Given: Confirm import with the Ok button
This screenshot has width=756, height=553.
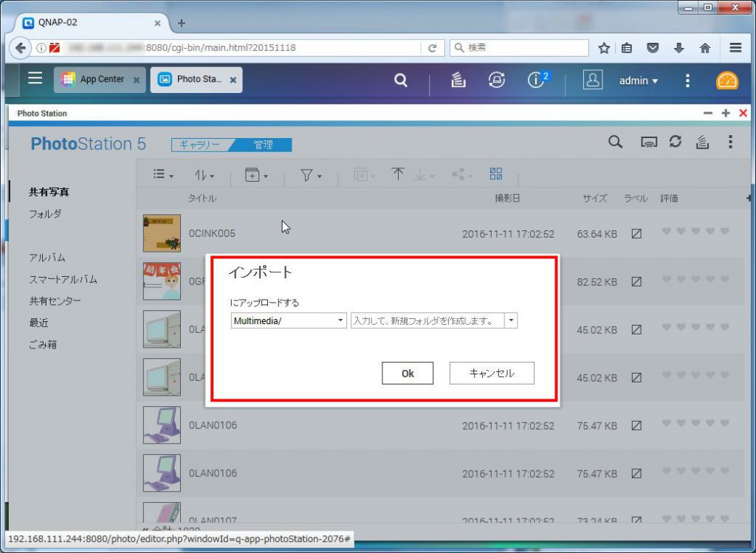Looking at the screenshot, I should (x=408, y=373).
